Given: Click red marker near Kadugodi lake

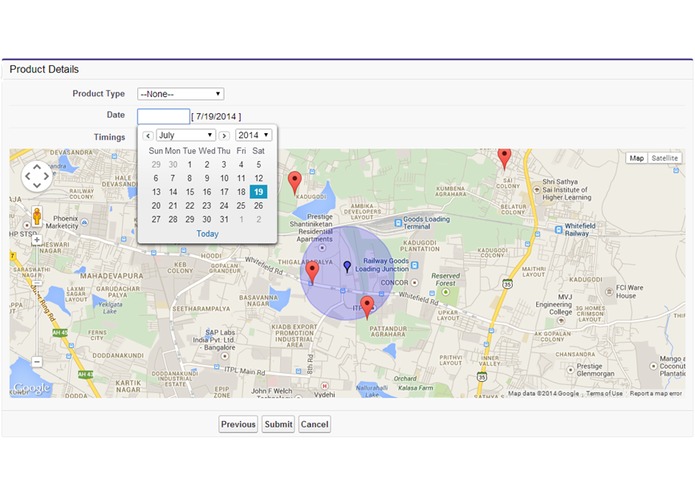Looking at the screenshot, I should 295,183.
